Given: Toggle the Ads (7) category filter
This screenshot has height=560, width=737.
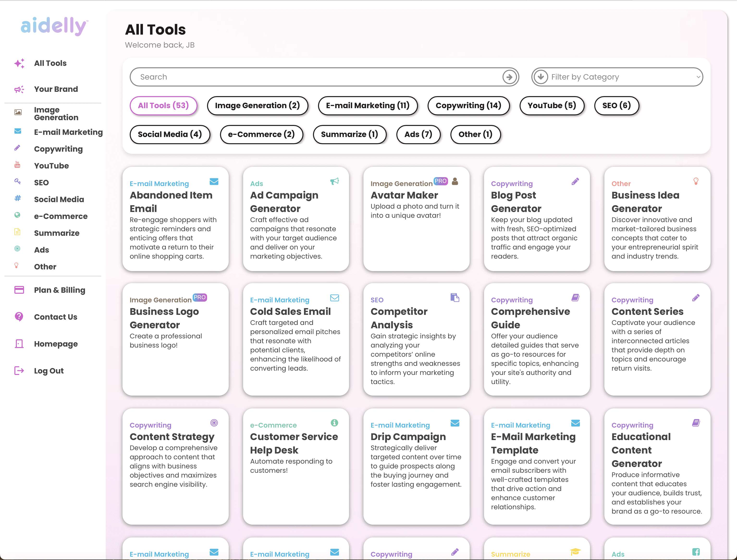Looking at the screenshot, I should click(418, 134).
